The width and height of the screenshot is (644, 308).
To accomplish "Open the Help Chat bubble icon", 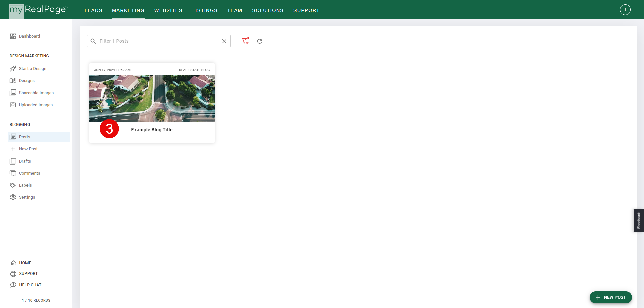I will point(13,285).
